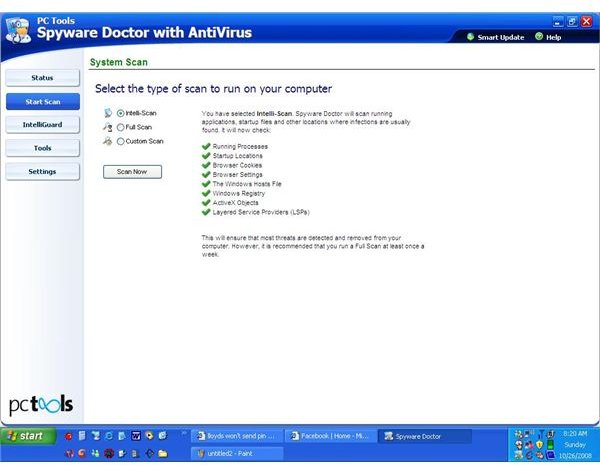Click the green Smart Update icon
The width and height of the screenshot is (600, 466).
pos(470,37)
